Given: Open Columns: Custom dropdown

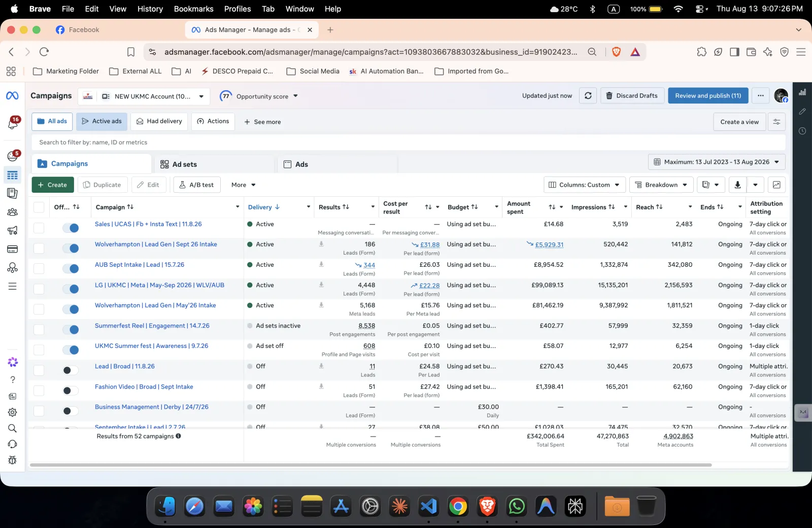Looking at the screenshot, I should click(584, 185).
